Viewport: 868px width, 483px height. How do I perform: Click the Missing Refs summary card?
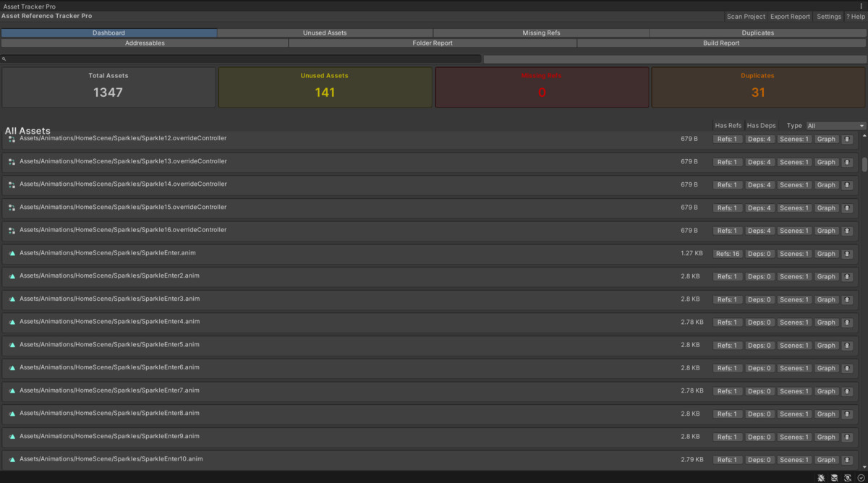click(x=542, y=87)
